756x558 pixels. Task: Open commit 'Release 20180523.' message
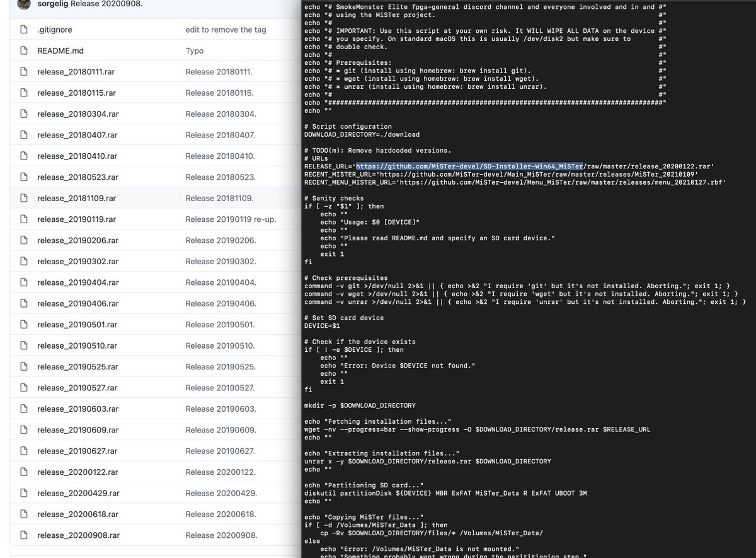pyautogui.click(x=220, y=177)
